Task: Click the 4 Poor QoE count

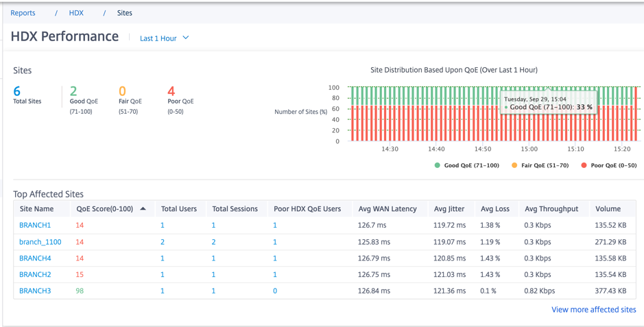Action: tap(171, 90)
